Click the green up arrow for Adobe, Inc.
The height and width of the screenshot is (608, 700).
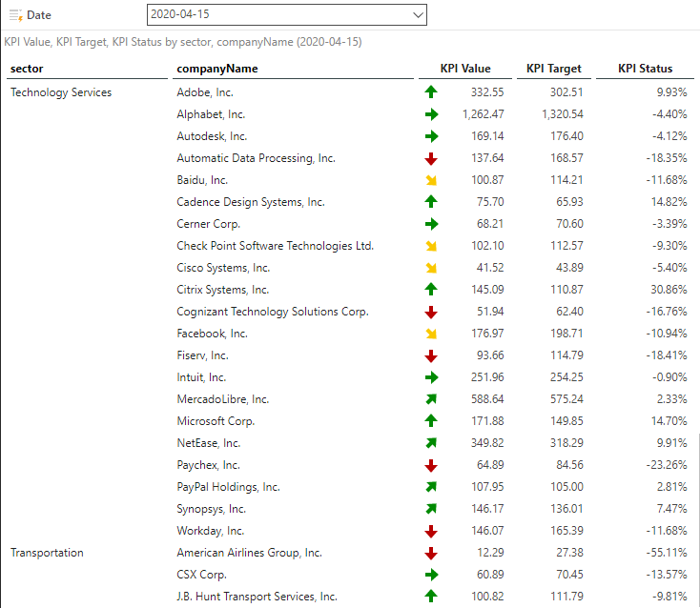point(431,91)
